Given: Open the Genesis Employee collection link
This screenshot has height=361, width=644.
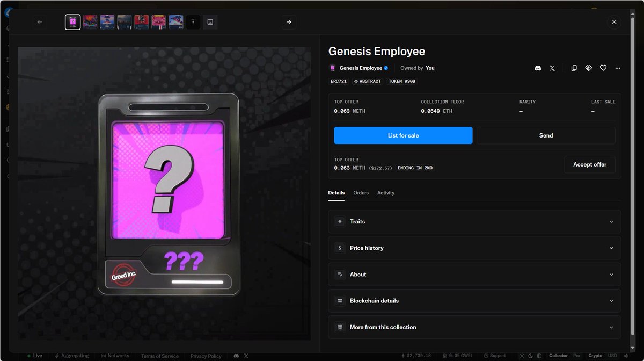Looking at the screenshot, I should 361,68.
